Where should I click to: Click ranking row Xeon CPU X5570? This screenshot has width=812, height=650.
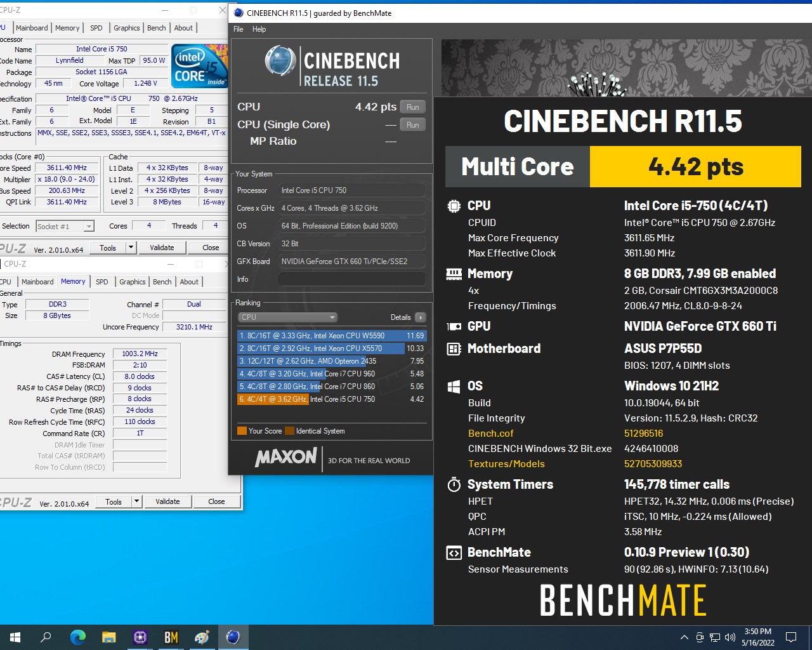coord(332,348)
